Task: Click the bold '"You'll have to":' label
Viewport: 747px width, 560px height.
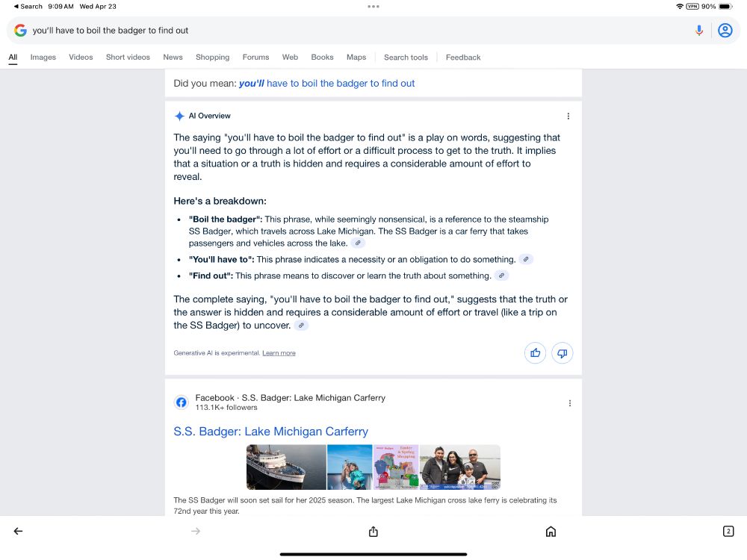Action: click(222, 259)
